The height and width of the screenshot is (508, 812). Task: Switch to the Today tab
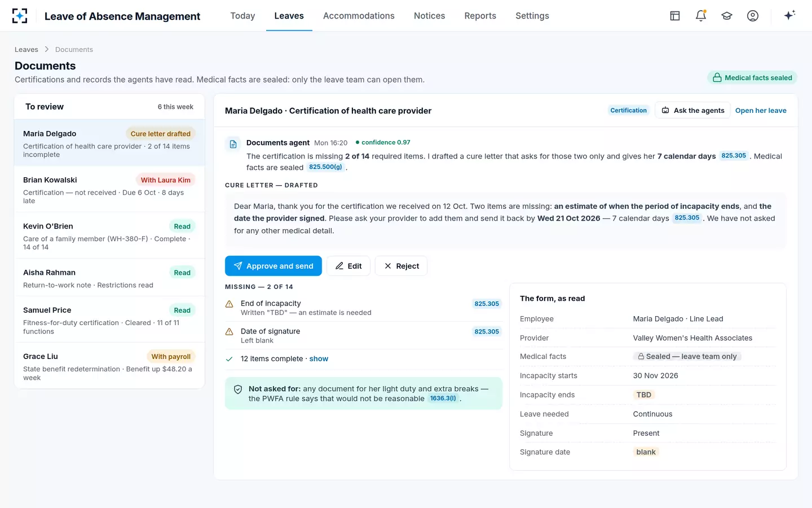pos(242,16)
